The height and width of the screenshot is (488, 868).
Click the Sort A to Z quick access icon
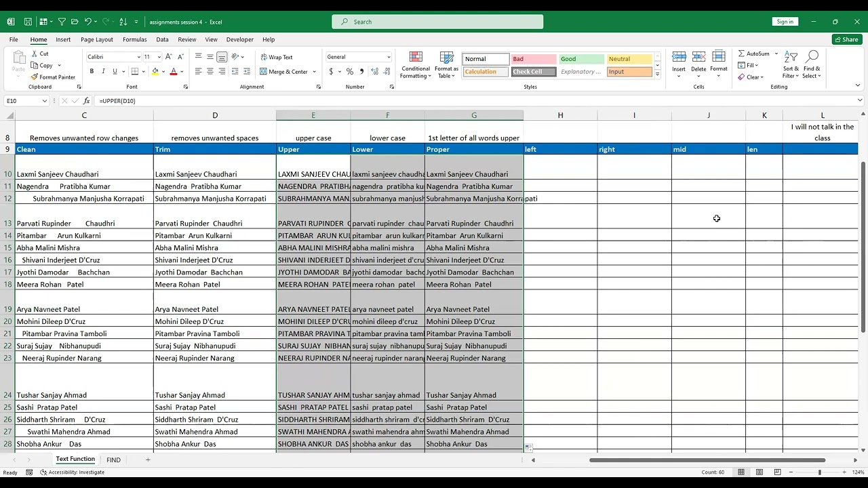click(x=123, y=22)
